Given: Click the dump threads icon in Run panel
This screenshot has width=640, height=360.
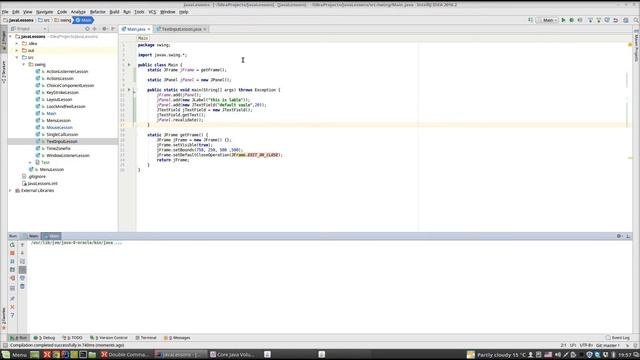Looking at the screenshot, I should pos(12,270).
